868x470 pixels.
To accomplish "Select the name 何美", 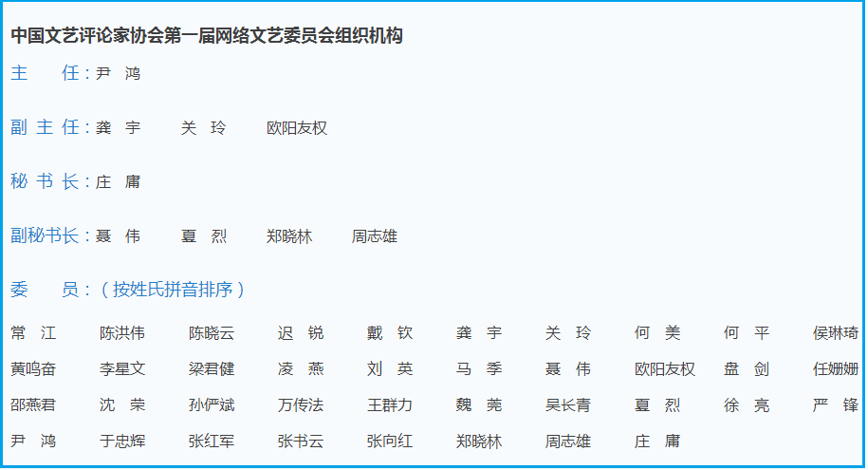I will 657,333.
